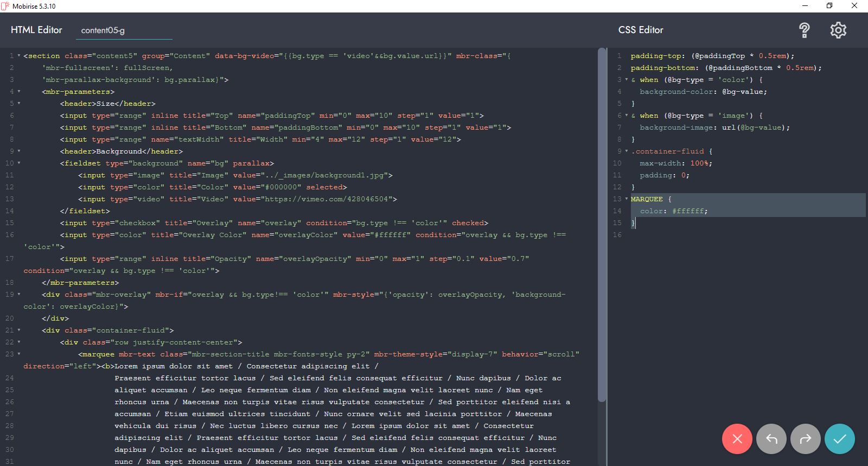
Task: Open the editor settings gear icon
Action: [x=838, y=30]
